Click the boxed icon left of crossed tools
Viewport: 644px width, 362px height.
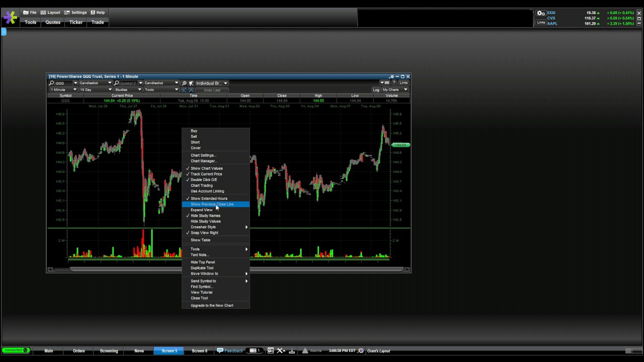pos(271,350)
